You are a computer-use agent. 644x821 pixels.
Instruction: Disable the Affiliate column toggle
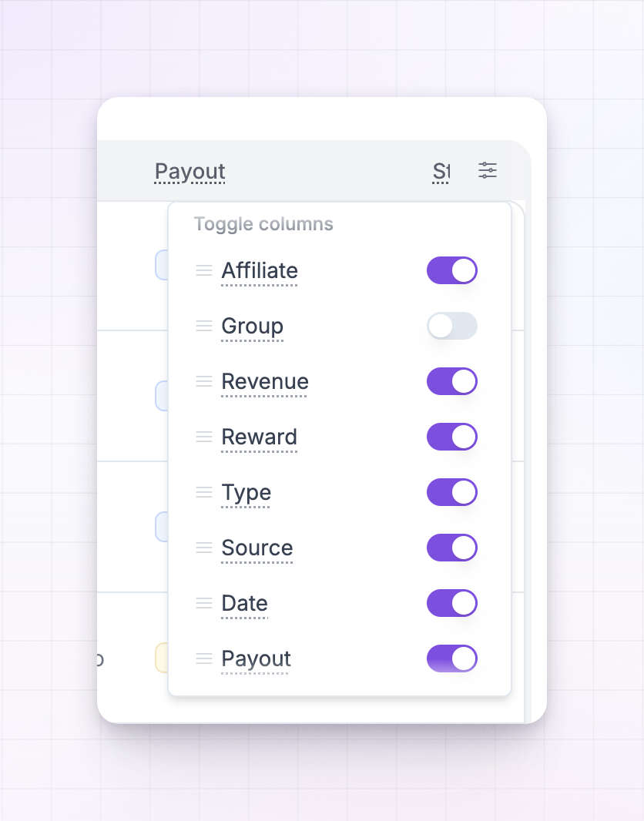[x=452, y=270]
